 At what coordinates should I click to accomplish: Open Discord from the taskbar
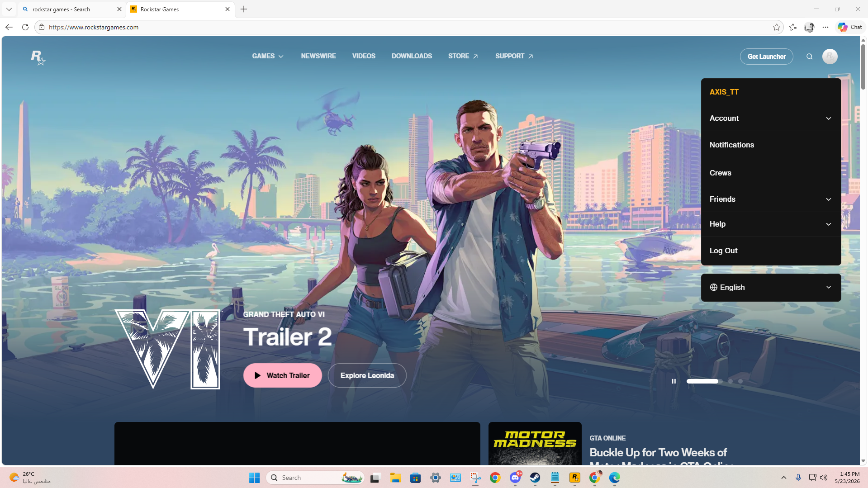[515, 478]
